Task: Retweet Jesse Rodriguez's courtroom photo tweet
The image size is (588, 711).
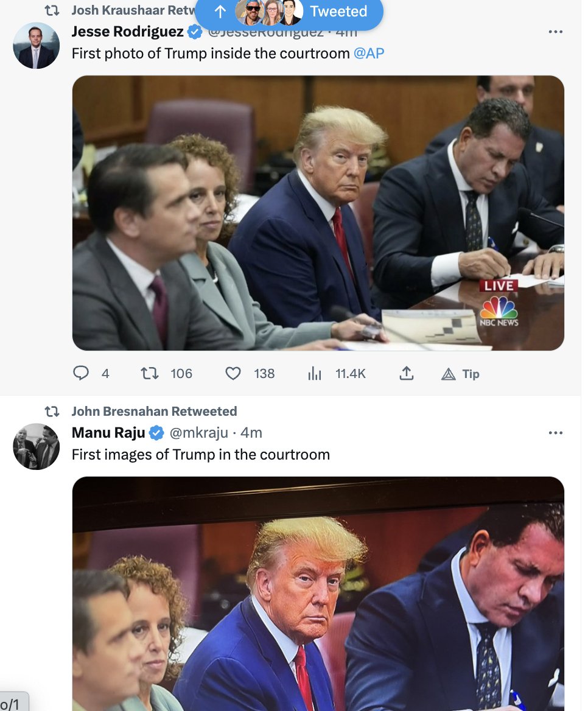Action: (150, 373)
